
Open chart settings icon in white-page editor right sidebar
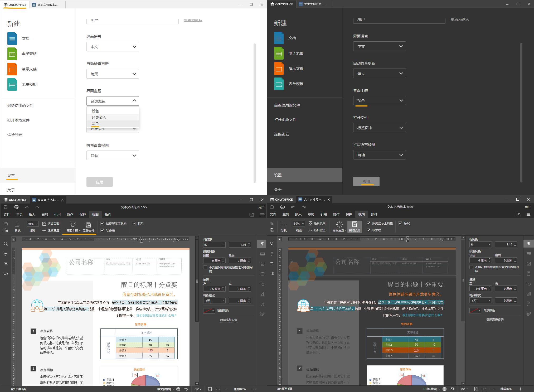263,294
